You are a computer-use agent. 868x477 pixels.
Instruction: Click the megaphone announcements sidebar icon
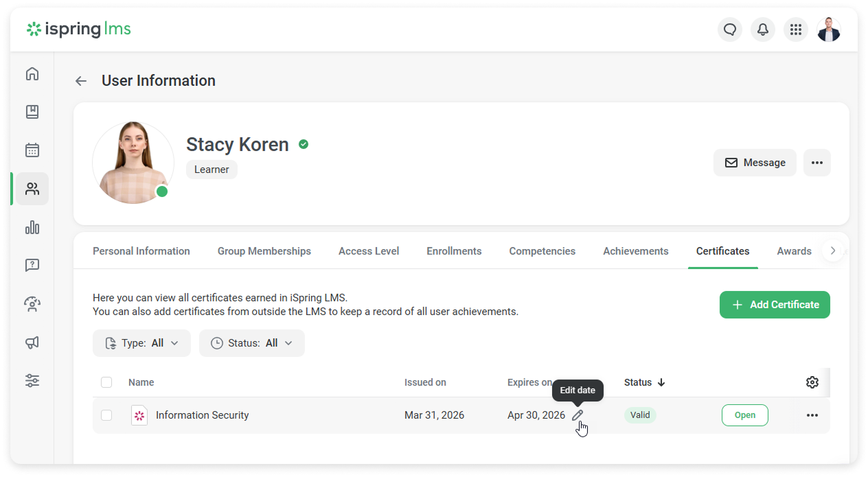pos(32,342)
